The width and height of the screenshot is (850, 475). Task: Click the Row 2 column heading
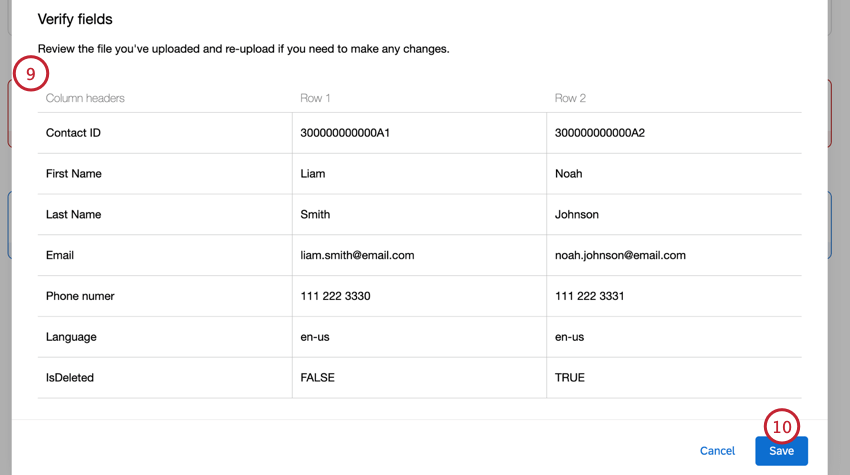tap(570, 98)
